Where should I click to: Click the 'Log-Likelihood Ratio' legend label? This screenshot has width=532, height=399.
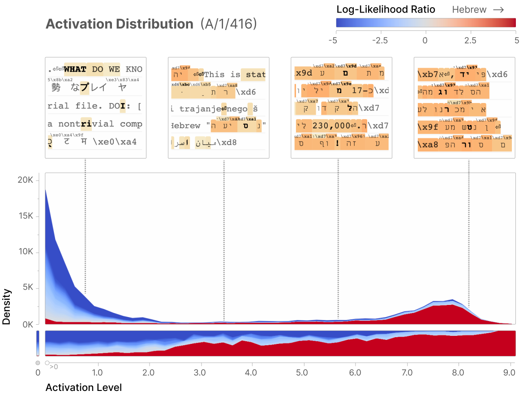(x=386, y=9)
